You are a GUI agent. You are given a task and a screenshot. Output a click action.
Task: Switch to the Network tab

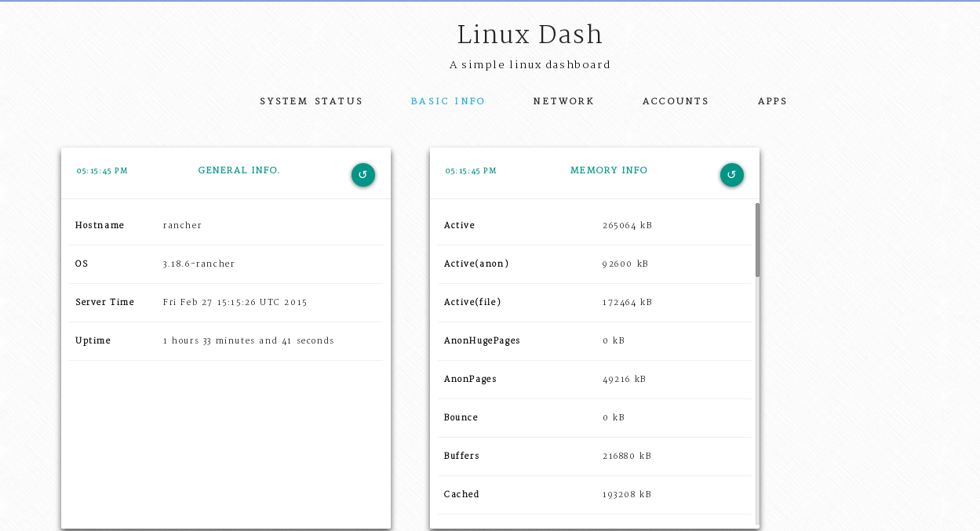coord(563,101)
